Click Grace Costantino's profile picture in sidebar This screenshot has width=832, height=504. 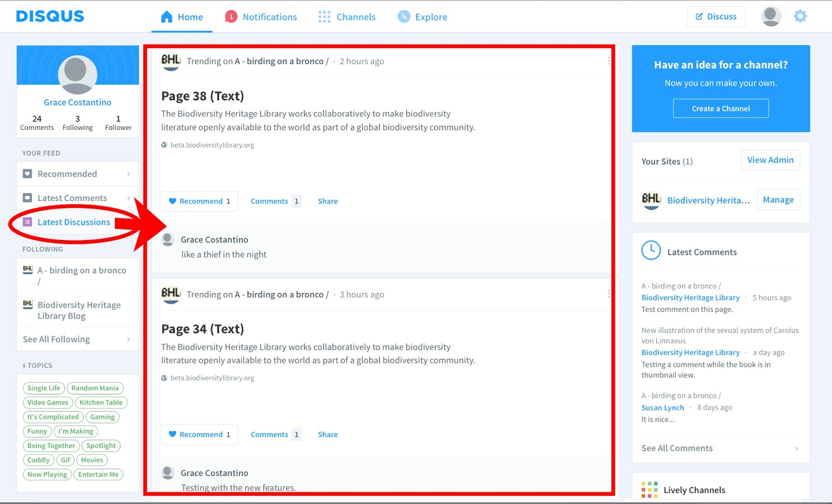pos(77,74)
